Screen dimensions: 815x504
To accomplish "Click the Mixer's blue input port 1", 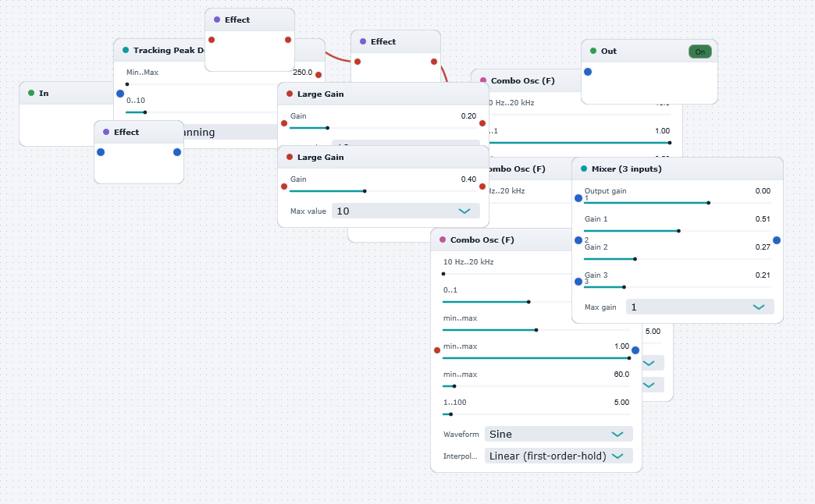I will coord(578,198).
